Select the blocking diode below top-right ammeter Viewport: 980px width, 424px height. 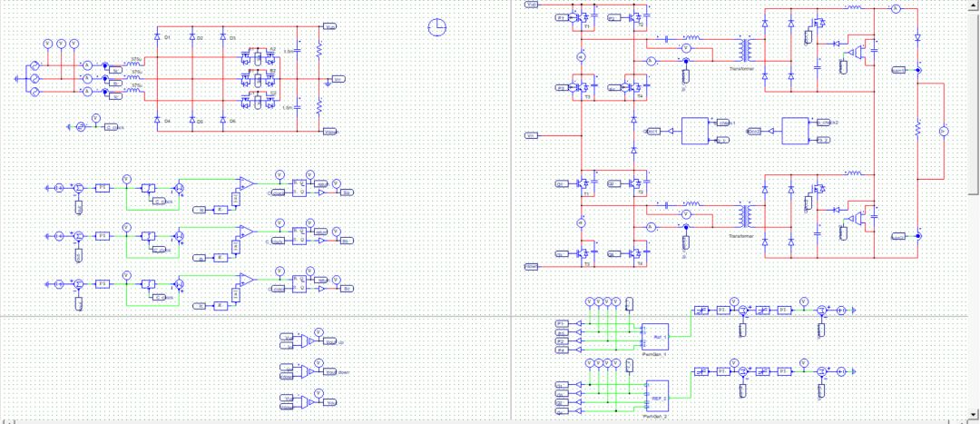[x=917, y=37]
